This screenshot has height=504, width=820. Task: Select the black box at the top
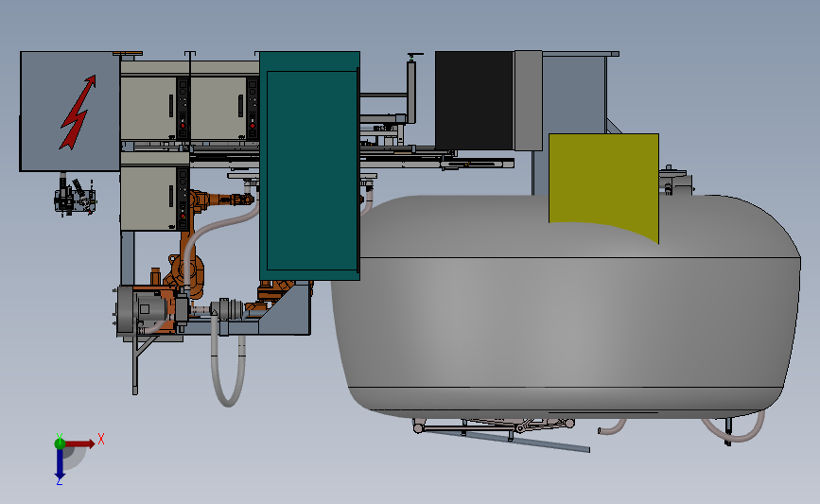coord(474,100)
